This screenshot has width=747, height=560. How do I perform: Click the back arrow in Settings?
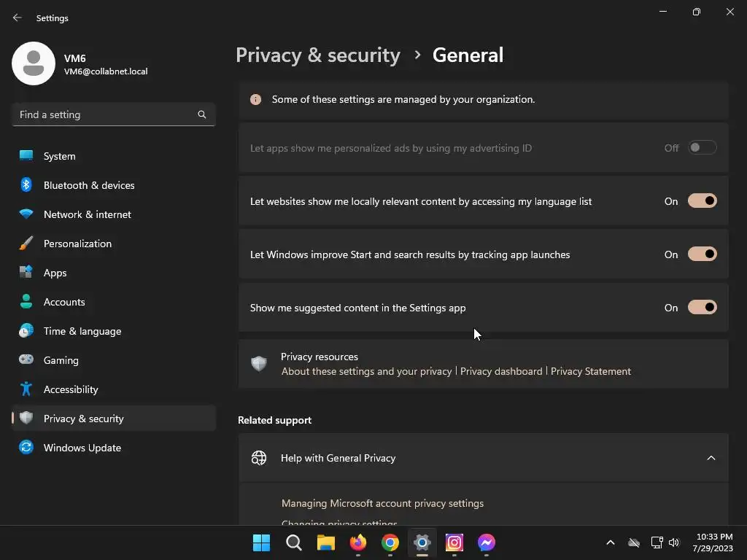point(18,17)
